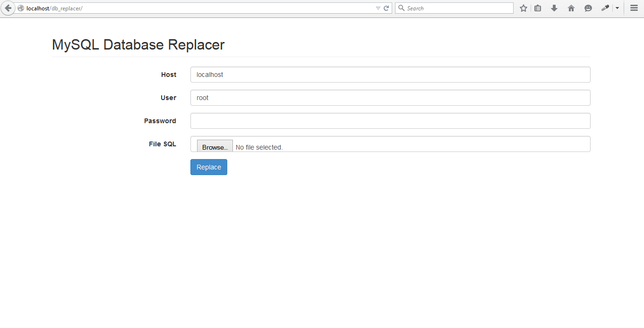The width and height of the screenshot is (644, 328).
Task: Go to the browser home page
Action: pos(571,8)
